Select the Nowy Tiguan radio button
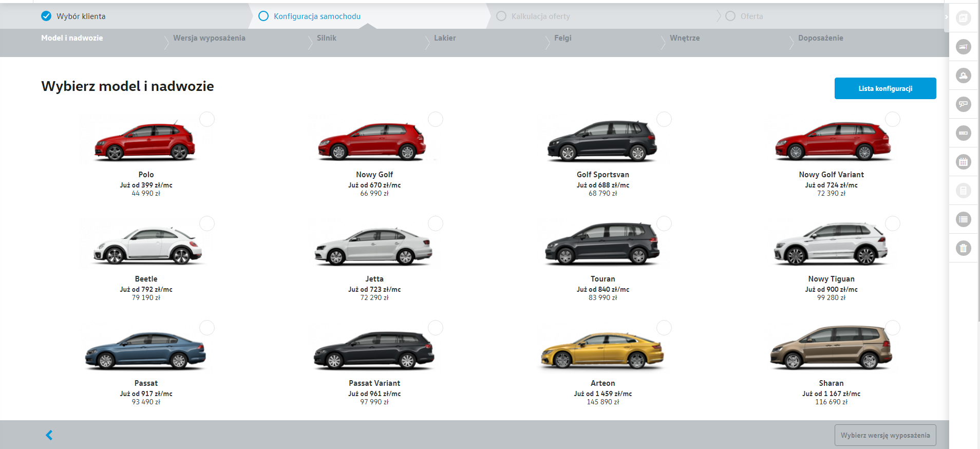 pyautogui.click(x=893, y=223)
